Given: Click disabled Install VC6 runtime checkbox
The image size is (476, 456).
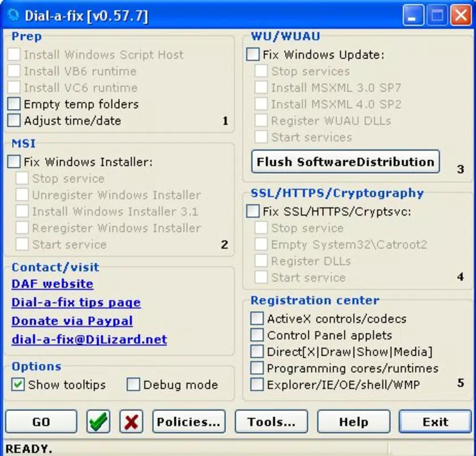Looking at the screenshot, I should coord(14,87).
